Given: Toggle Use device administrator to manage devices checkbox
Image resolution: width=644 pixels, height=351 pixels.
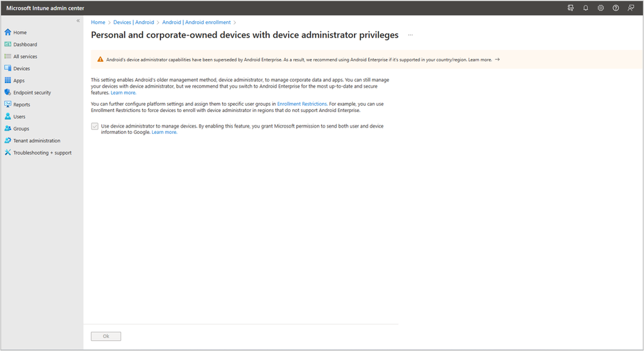Looking at the screenshot, I should pos(95,126).
